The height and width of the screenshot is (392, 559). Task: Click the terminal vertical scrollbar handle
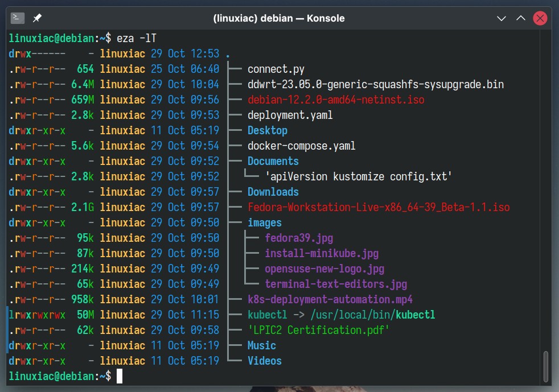pos(545,367)
